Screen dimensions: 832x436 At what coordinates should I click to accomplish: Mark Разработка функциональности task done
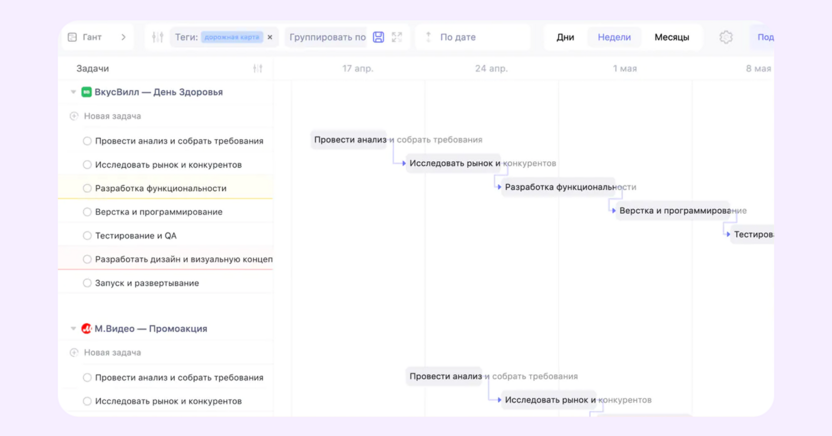87,188
